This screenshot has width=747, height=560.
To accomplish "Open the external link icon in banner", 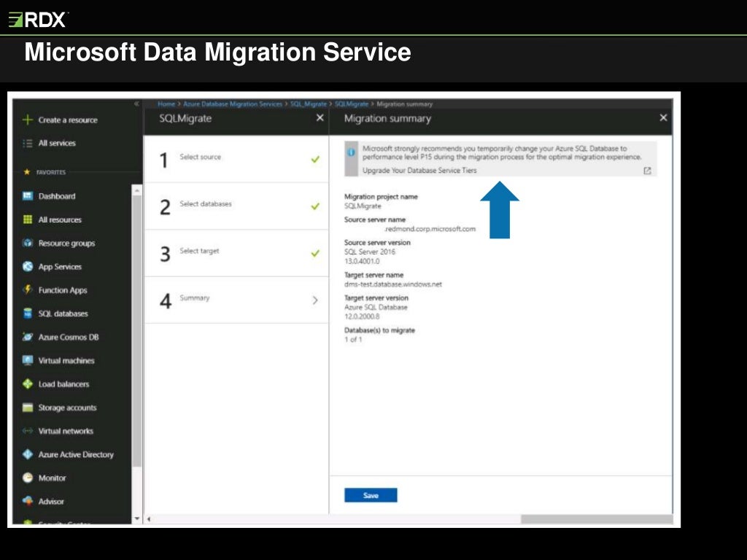I will point(647,171).
